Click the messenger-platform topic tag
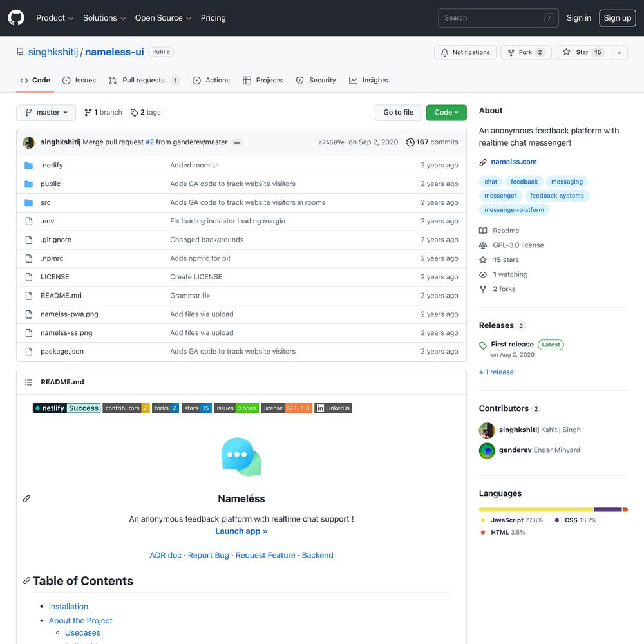Image resolution: width=644 pixels, height=644 pixels. pos(514,210)
